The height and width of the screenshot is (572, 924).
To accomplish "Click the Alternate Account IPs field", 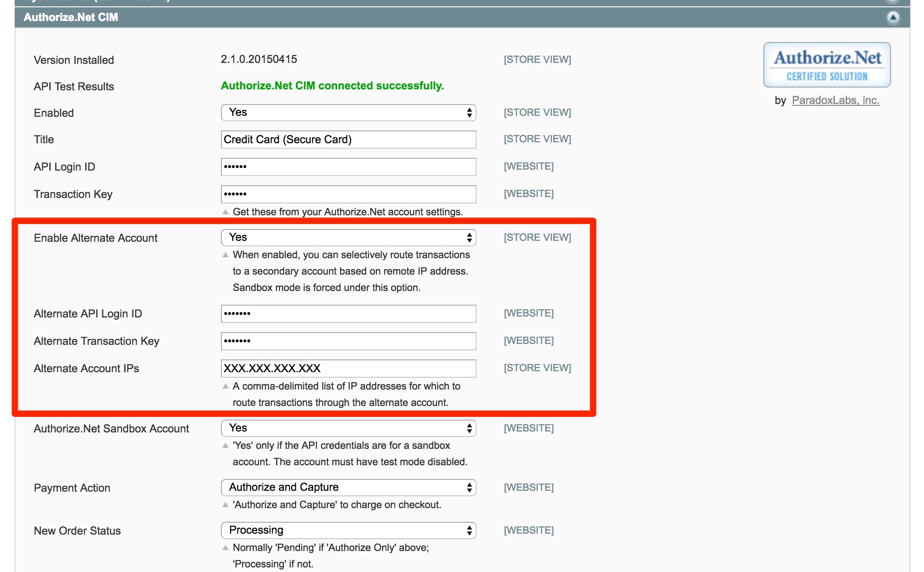I will tap(348, 369).
